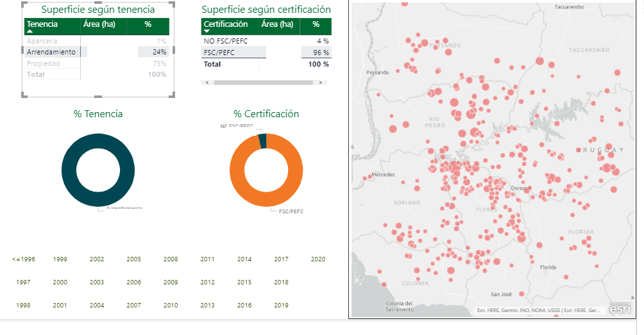Click the Paysandu city label on map
The width and height of the screenshot is (644, 335).
(x=377, y=72)
